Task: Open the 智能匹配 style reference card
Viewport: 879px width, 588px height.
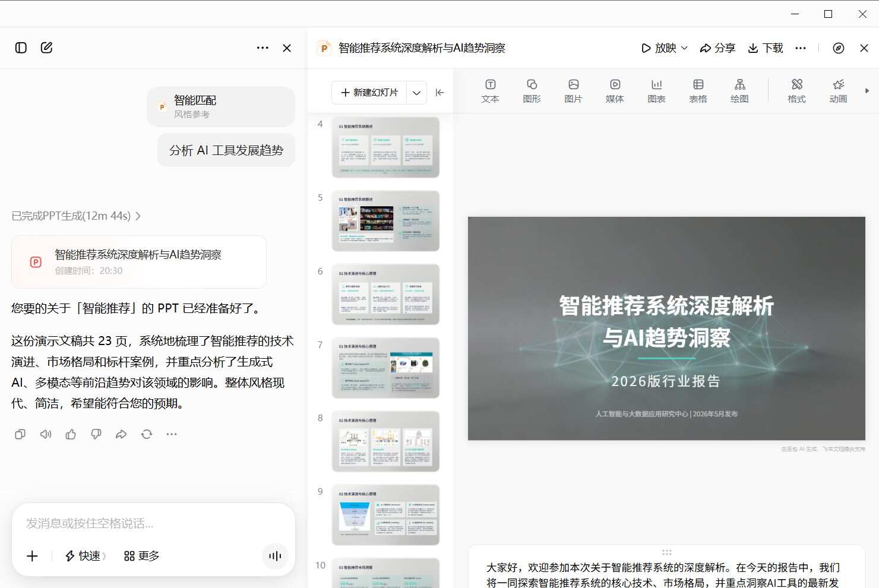Action: (221, 107)
